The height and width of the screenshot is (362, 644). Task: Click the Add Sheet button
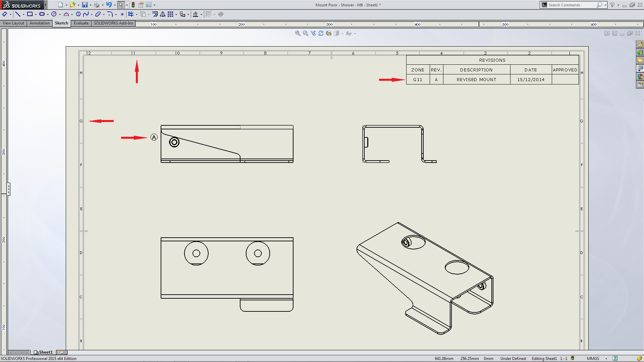pos(61,352)
